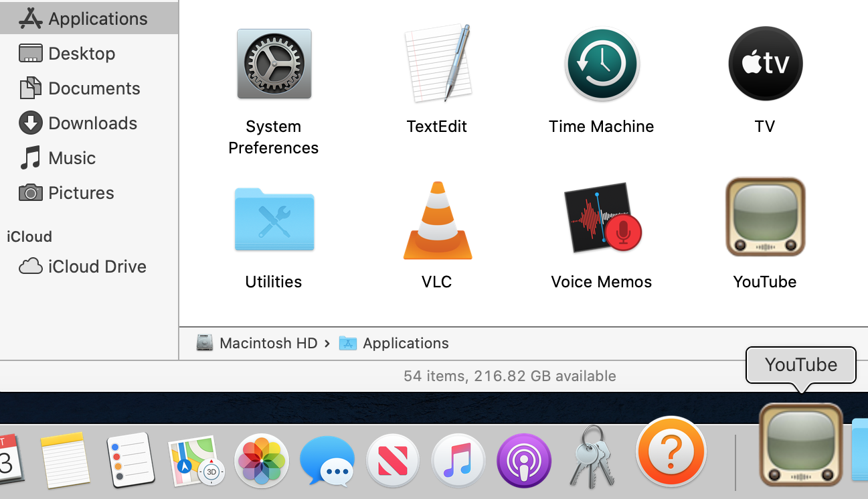The image size is (868, 499).
Task: Select the YouTube app in Finder window
Action: (765, 217)
